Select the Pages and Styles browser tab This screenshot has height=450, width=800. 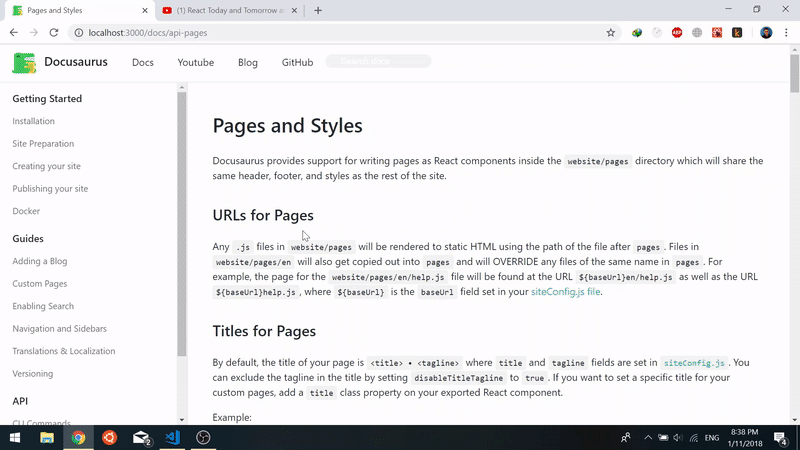point(82,10)
